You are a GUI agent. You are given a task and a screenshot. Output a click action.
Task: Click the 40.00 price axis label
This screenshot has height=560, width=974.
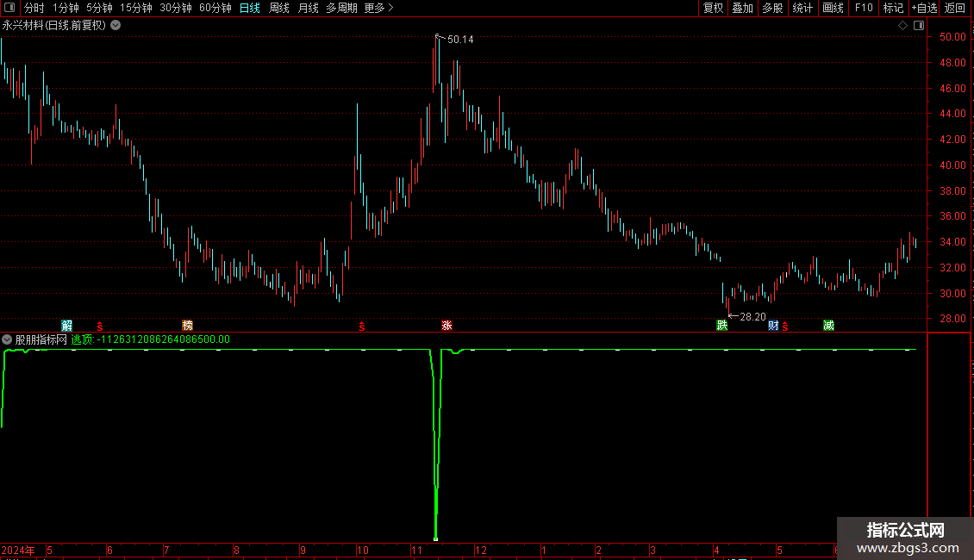[x=952, y=165]
